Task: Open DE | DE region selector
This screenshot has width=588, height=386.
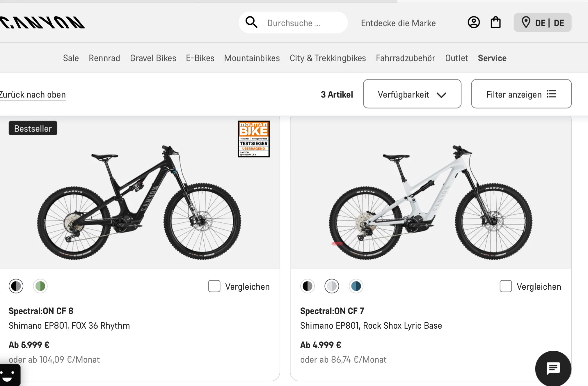Action: 549,23
